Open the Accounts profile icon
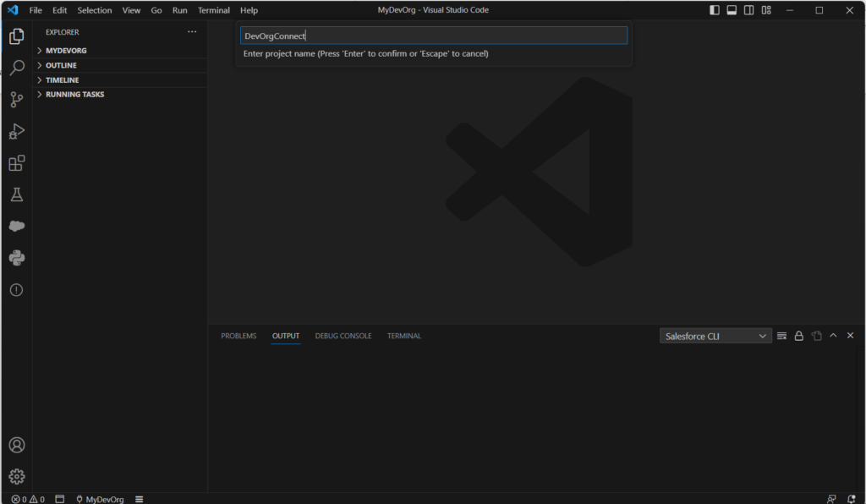Screen dimensions: 866x504 [x=16, y=445]
